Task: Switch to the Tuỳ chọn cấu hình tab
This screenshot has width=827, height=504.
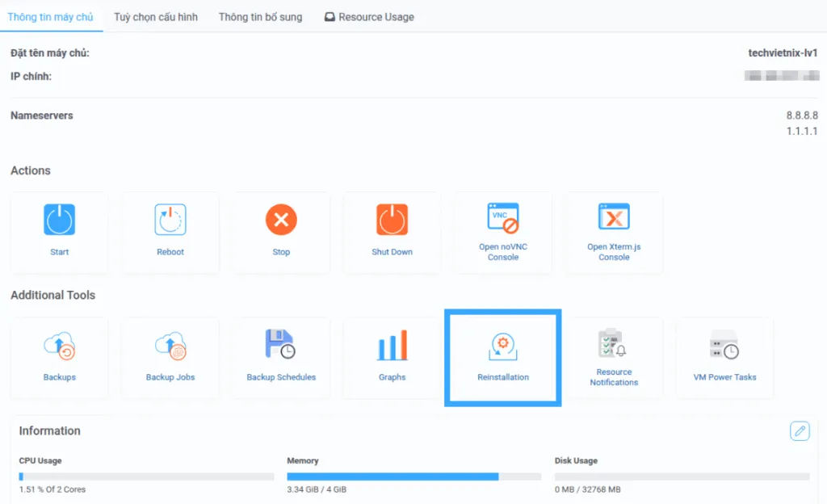Action: [155, 16]
